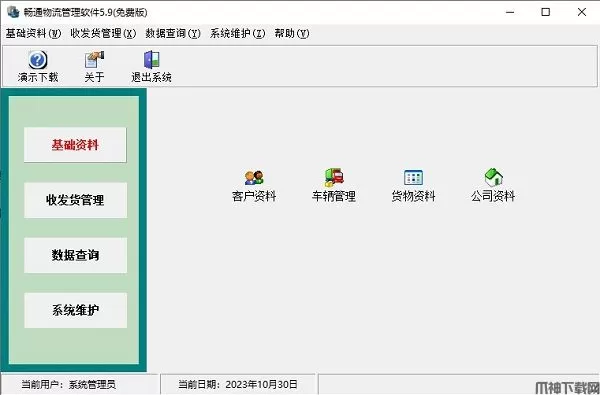This screenshot has width=600, height=395.
Task: Open 车辆管理 truck icon
Action: [x=334, y=177]
